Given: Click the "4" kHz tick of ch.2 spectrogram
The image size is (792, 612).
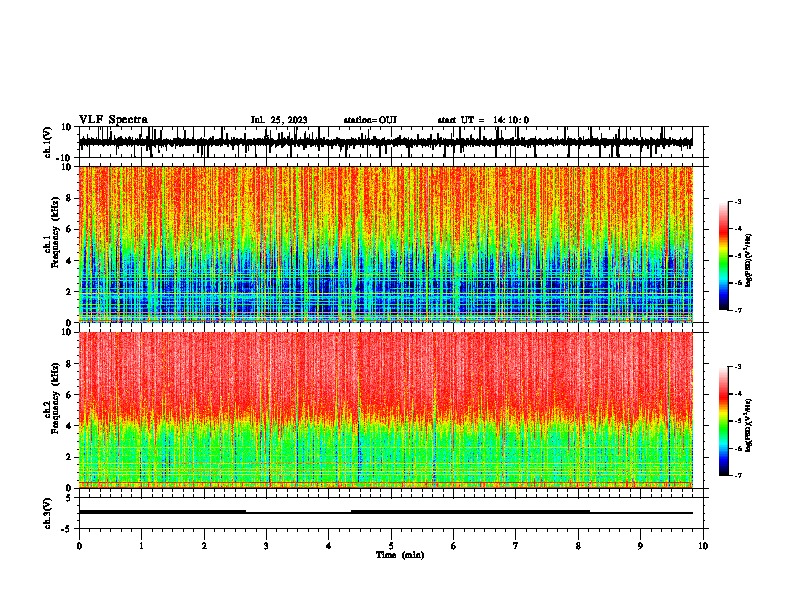Looking at the screenshot, I should 69,426.
